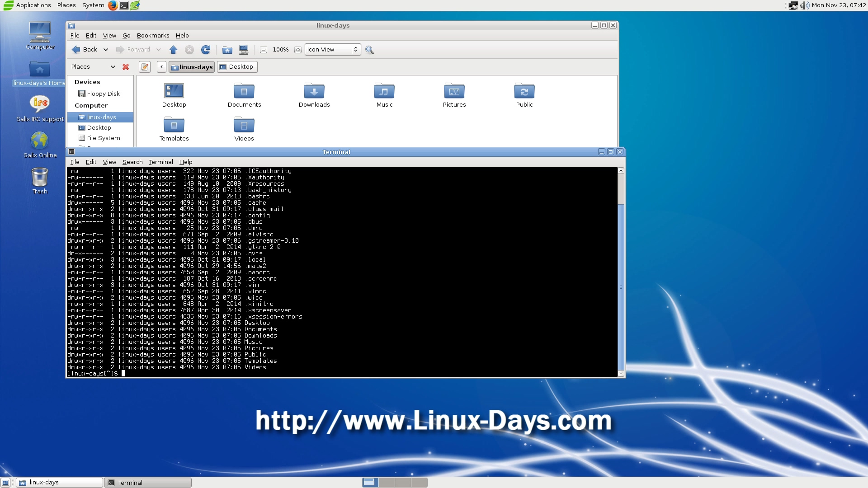
Task: Select Desktop in Places sidebar
Action: tap(100, 128)
